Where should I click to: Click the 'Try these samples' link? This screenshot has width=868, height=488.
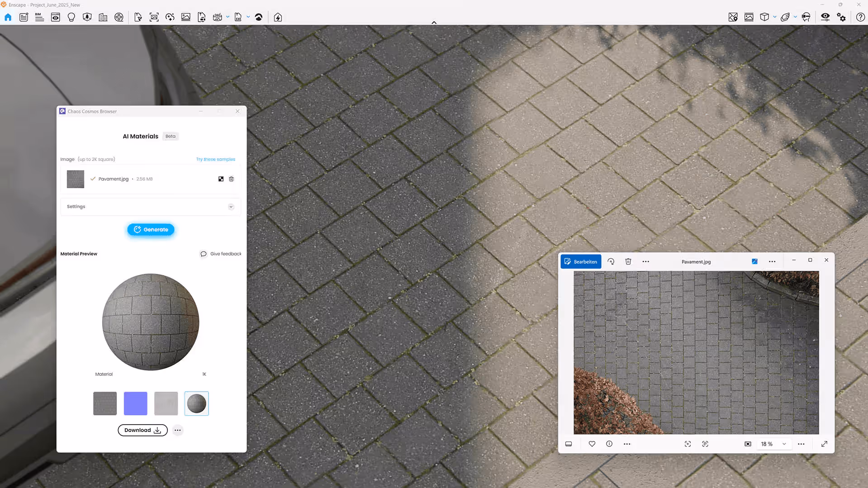tap(215, 159)
